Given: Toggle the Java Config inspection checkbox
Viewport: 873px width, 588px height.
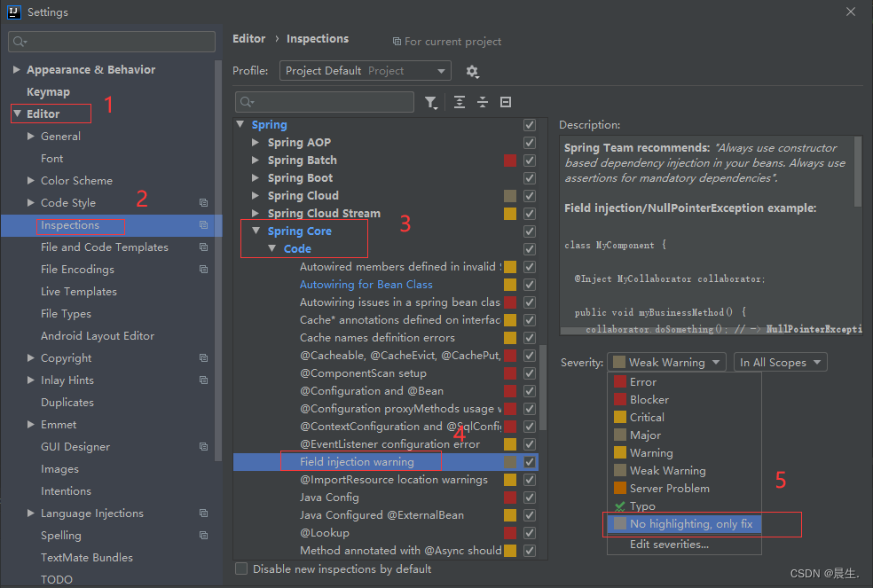Looking at the screenshot, I should click(x=530, y=498).
